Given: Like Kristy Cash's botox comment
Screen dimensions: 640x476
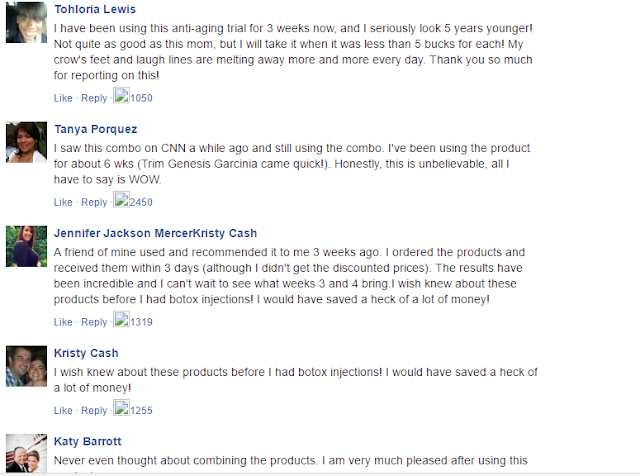Looking at the screenshot, I should point(63,410).
